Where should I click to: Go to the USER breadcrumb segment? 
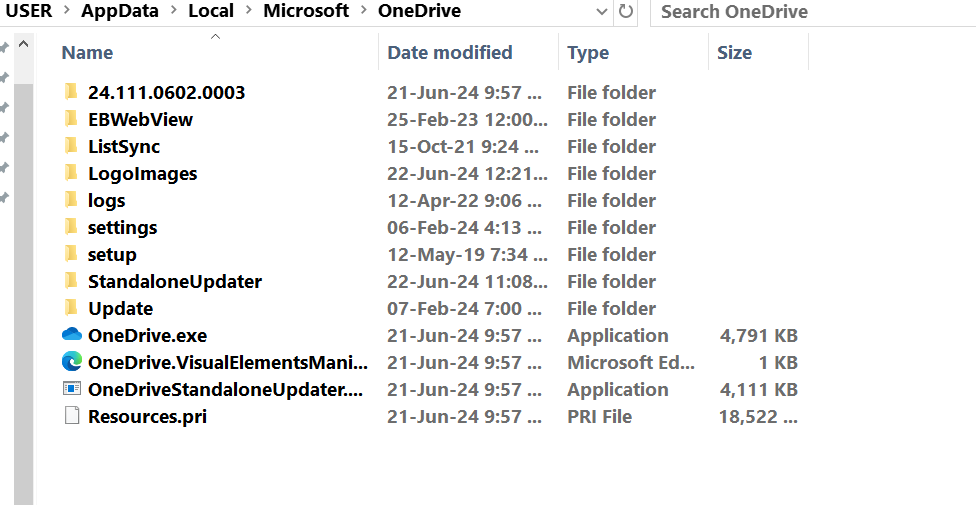(29, 11)
